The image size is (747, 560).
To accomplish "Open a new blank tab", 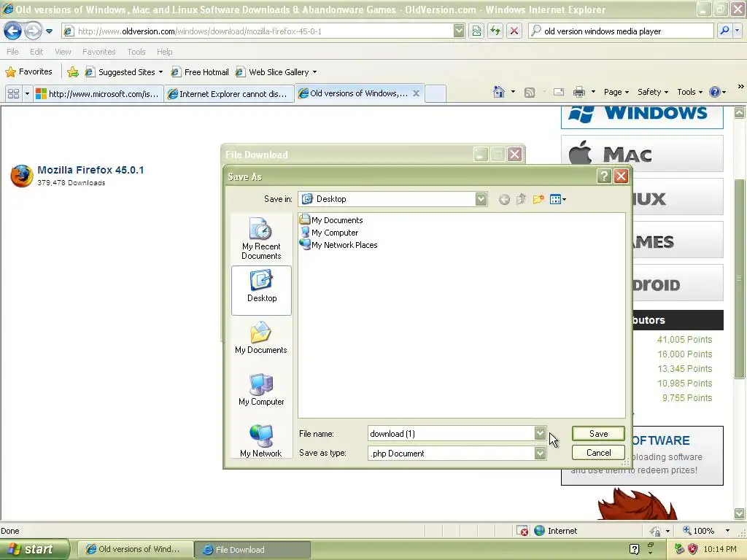I will 435,93.
